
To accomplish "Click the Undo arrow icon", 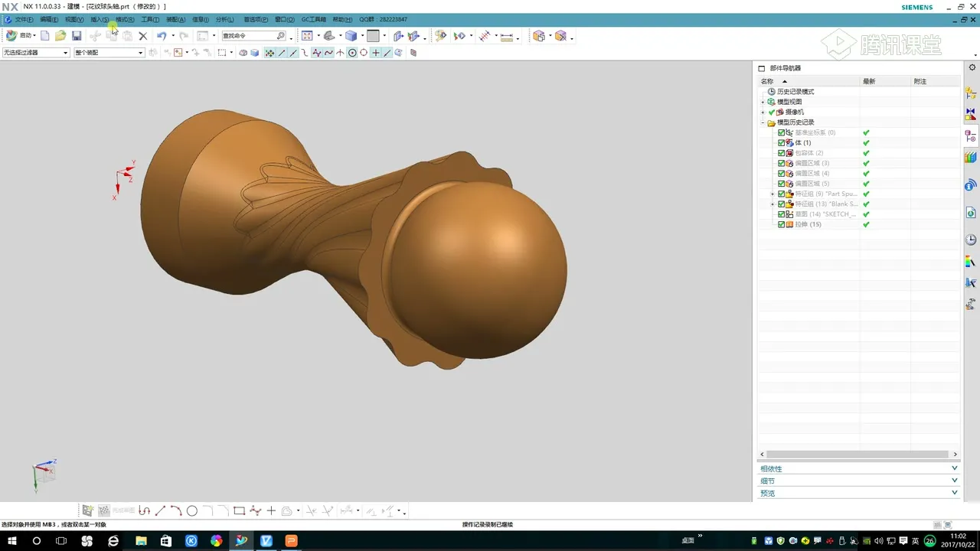I will tap(161, 36).
